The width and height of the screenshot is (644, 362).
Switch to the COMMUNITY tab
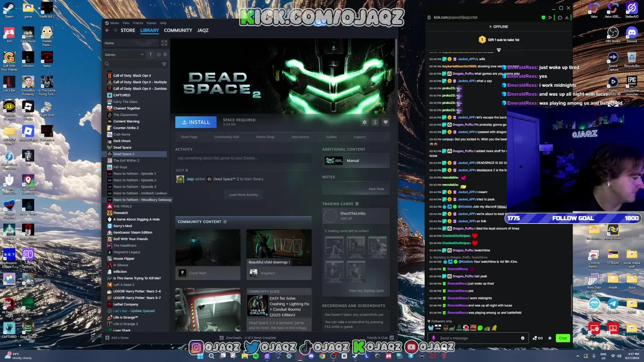pos(178,30)
